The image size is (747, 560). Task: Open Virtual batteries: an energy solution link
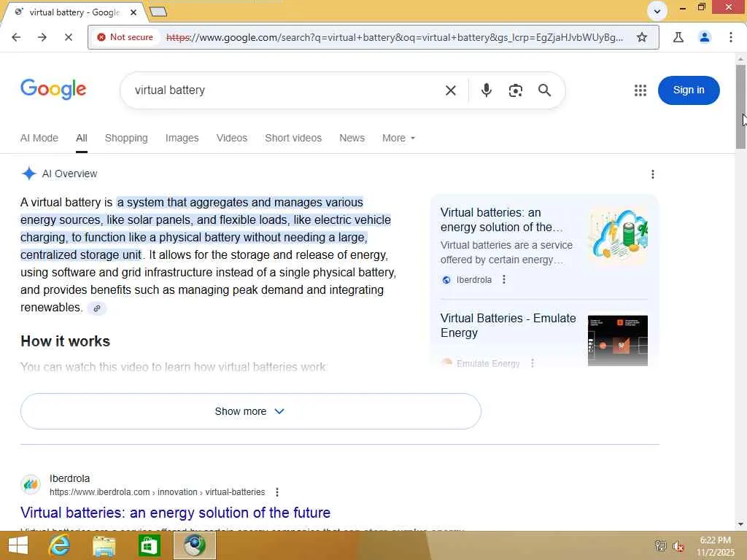click(175, 513)
